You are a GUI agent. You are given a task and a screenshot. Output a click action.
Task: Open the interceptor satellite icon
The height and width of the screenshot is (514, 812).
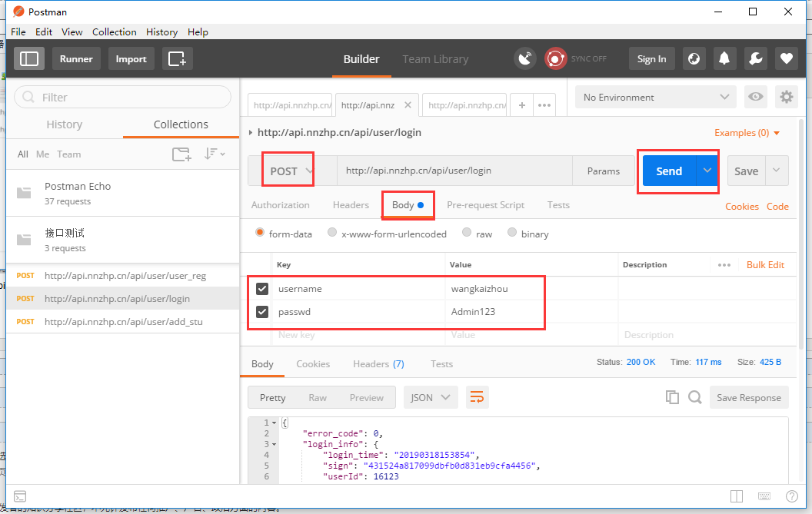click(x=525, y=58)
